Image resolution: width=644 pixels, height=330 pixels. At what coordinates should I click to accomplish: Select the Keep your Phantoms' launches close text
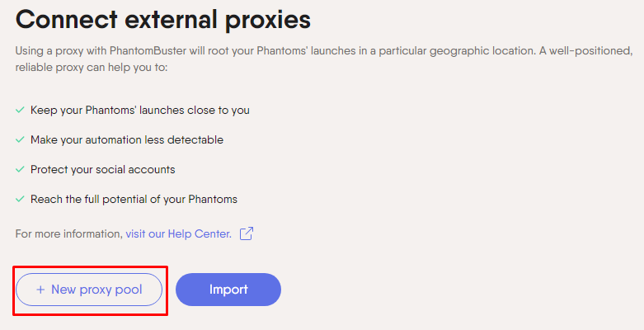(x=140, y=110)
